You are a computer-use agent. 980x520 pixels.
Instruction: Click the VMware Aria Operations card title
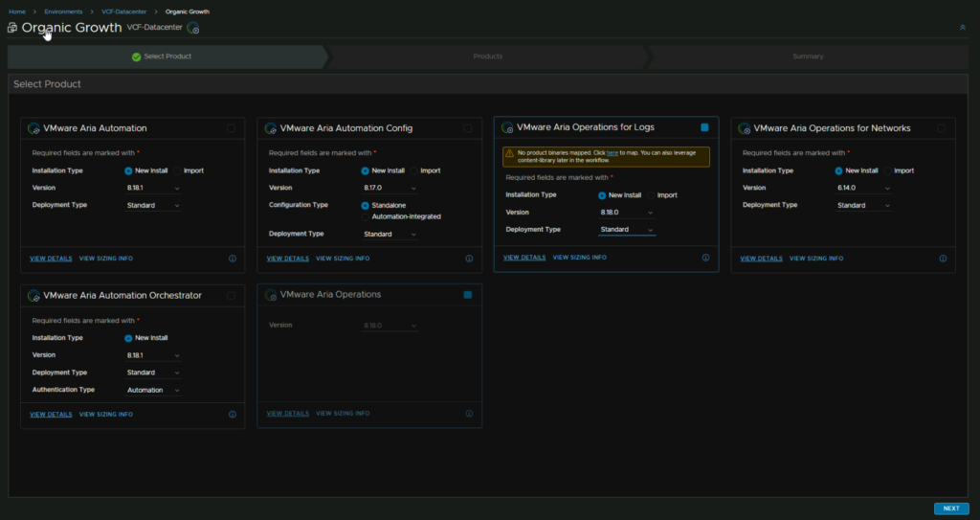point(330,295)
